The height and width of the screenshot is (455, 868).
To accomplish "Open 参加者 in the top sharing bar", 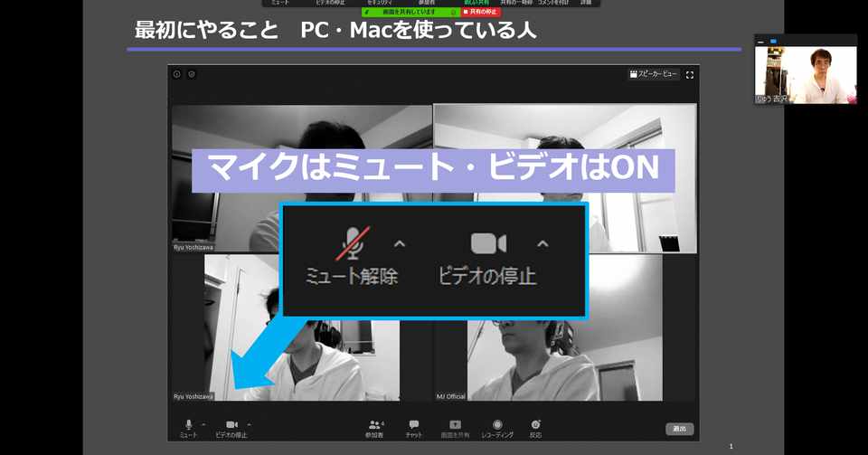I will click(427, 3).
